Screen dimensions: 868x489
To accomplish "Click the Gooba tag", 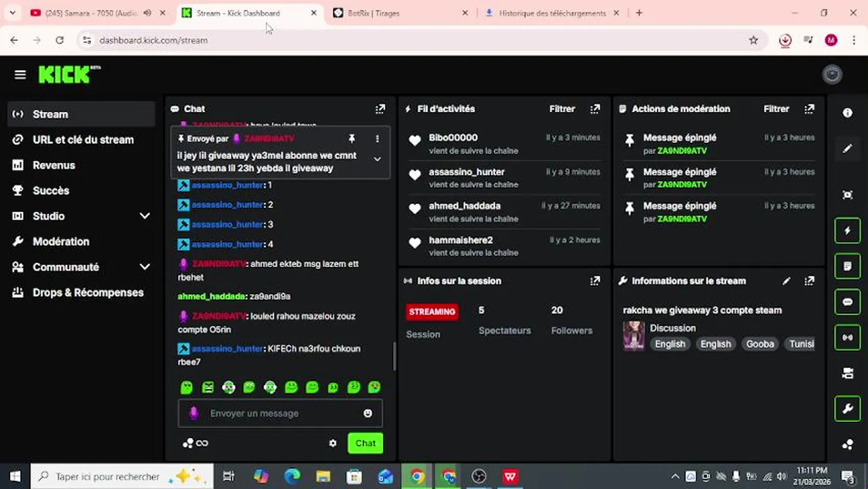I will pyautogui.click(x=760, y=344).
